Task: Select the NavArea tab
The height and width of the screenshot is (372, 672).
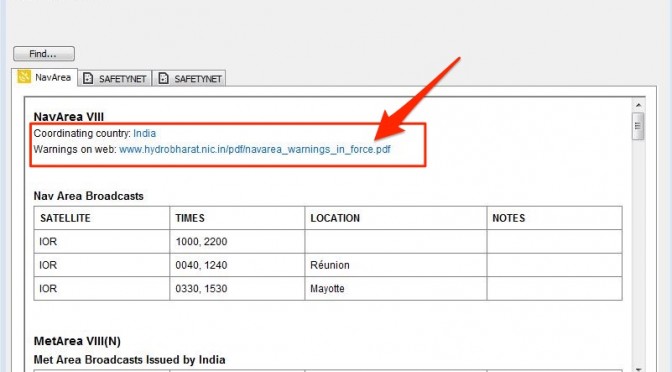Action: click(x=45, y=78)
